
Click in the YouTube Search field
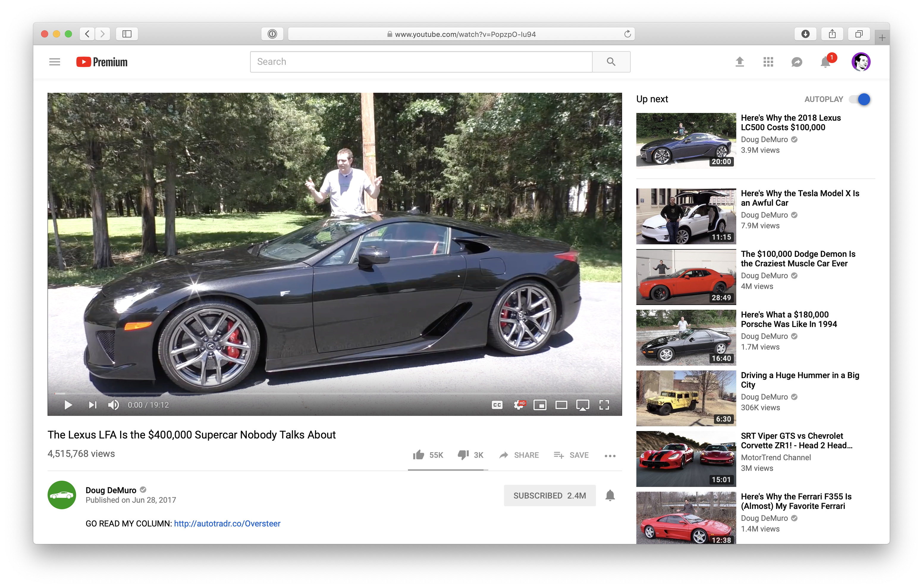421,62
